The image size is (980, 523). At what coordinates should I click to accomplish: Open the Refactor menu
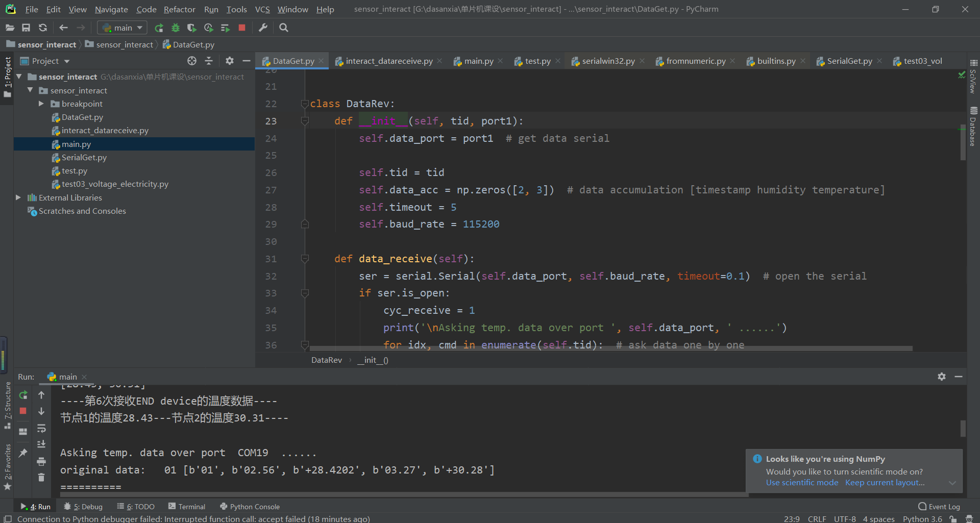pos(179,9)
